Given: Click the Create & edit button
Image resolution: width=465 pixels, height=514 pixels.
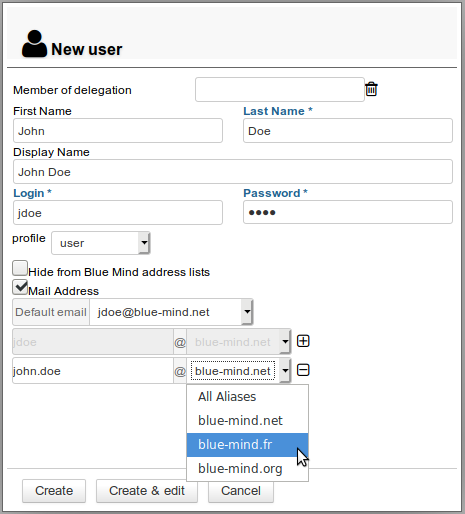Looking at the screenshot, I should point(147,491).
